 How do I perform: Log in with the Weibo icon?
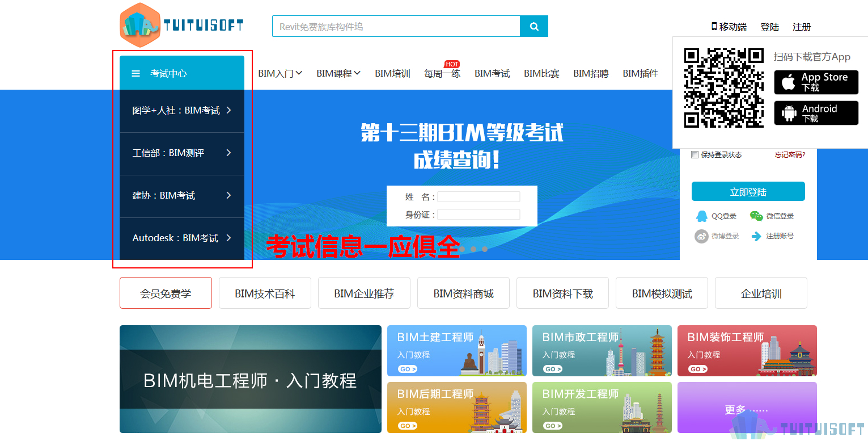tap(701, 236)
